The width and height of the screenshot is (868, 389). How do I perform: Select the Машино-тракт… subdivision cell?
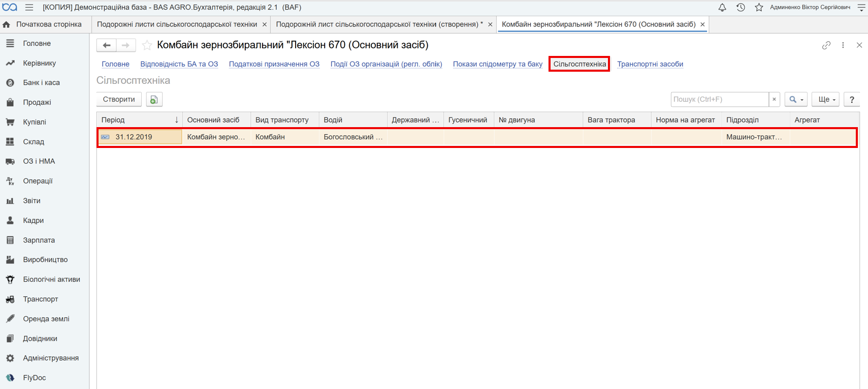(x=755, y=137)
